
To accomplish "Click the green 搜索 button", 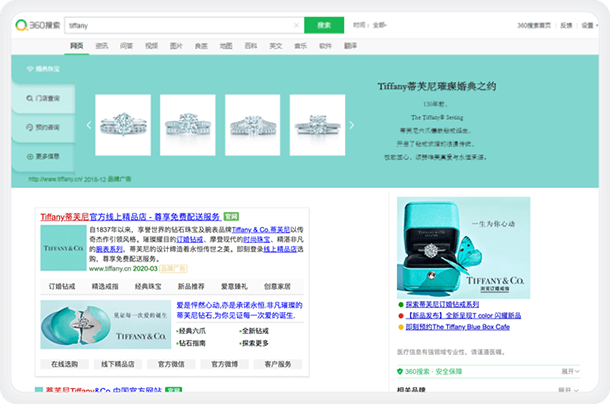I will (324, 25).
